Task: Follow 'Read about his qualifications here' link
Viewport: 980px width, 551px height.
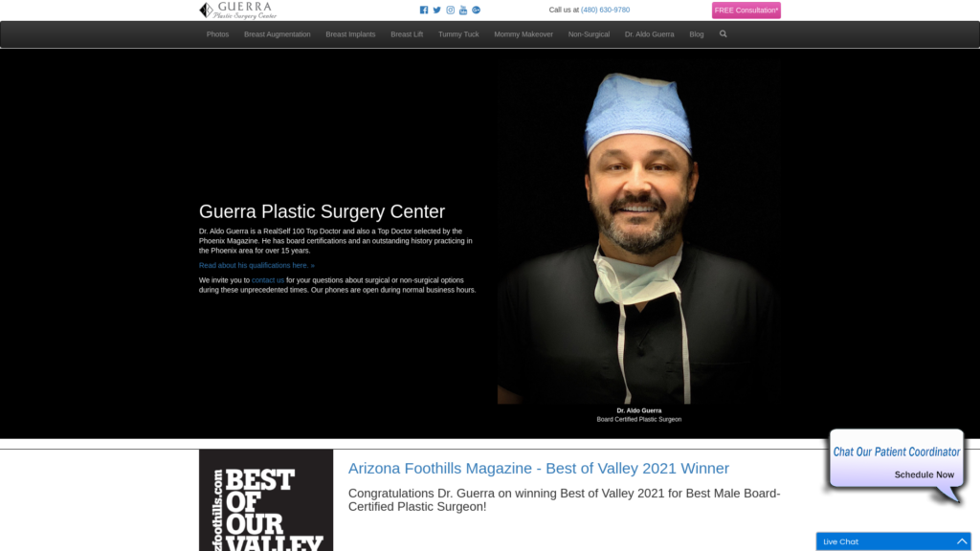Action: (256, 266)
